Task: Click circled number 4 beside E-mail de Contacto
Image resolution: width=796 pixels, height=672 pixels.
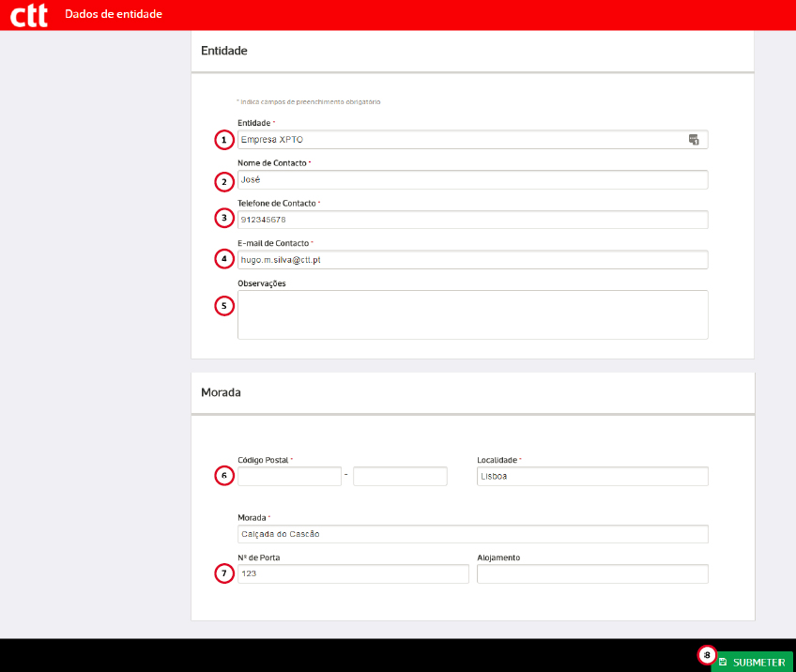Action: tap(223, 258)
